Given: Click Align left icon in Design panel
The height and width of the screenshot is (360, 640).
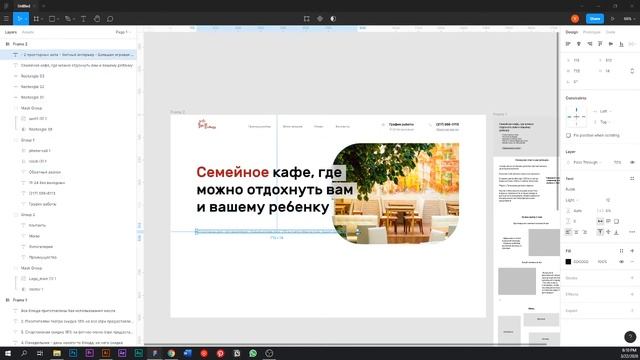Looking at the screenshot, I should [568, 44].
